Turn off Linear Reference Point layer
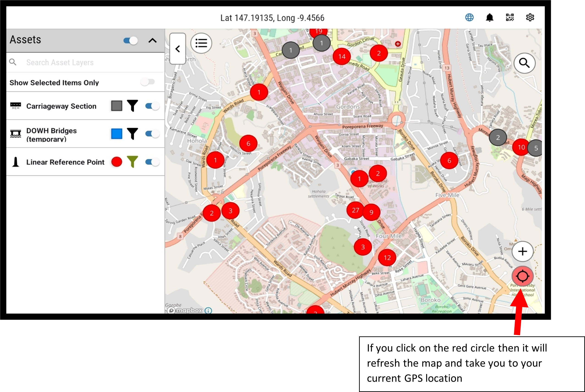The height and width of the screenshot is (392, 585). pos(152,162)
